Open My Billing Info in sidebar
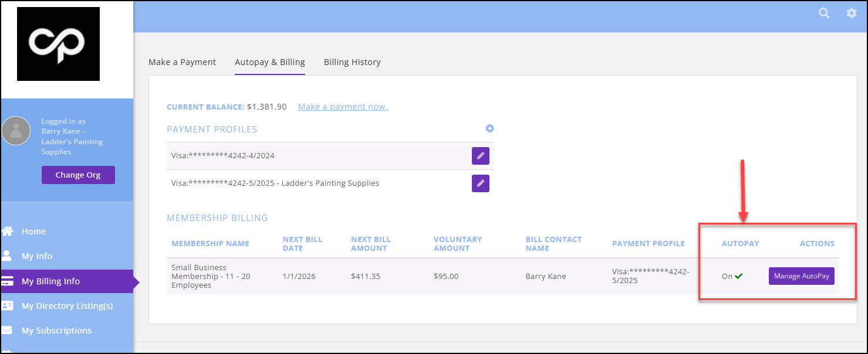868x354 pixels. click(50, 281)
